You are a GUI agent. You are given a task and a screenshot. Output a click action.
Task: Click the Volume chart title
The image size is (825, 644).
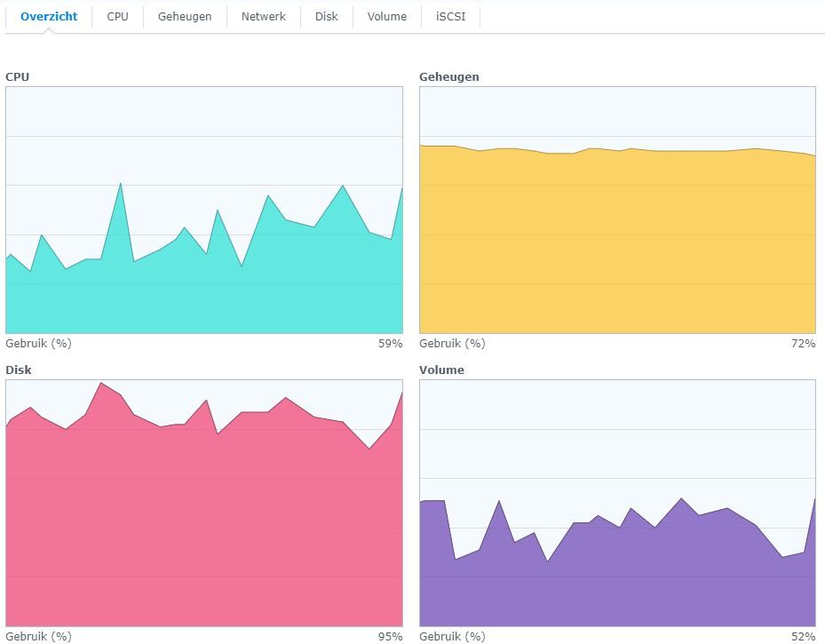[441, 370]
